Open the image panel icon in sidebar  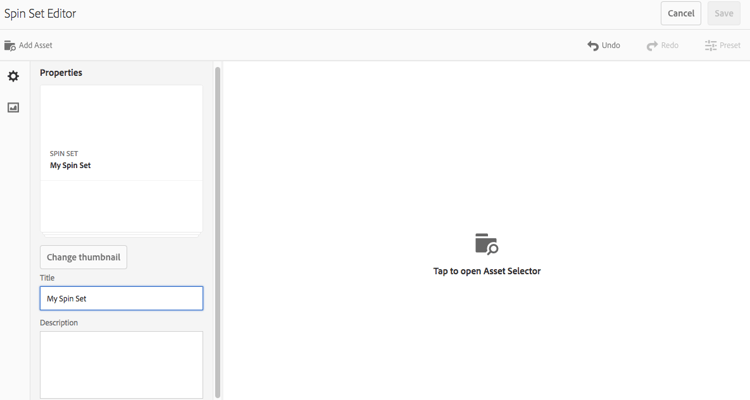pos(13,108)
